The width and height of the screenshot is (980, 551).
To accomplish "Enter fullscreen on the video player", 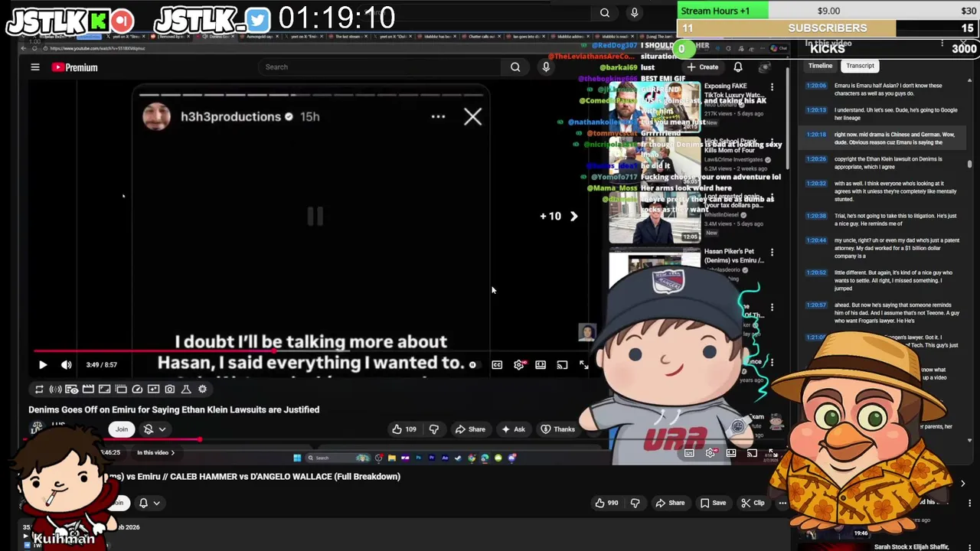I will pyautogui.click(x=583, y=365).
